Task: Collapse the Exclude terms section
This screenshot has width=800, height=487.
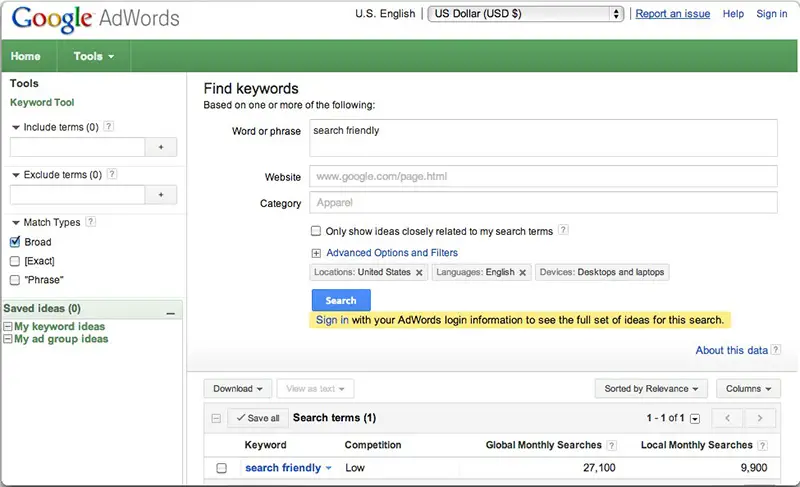Action: 16,175
